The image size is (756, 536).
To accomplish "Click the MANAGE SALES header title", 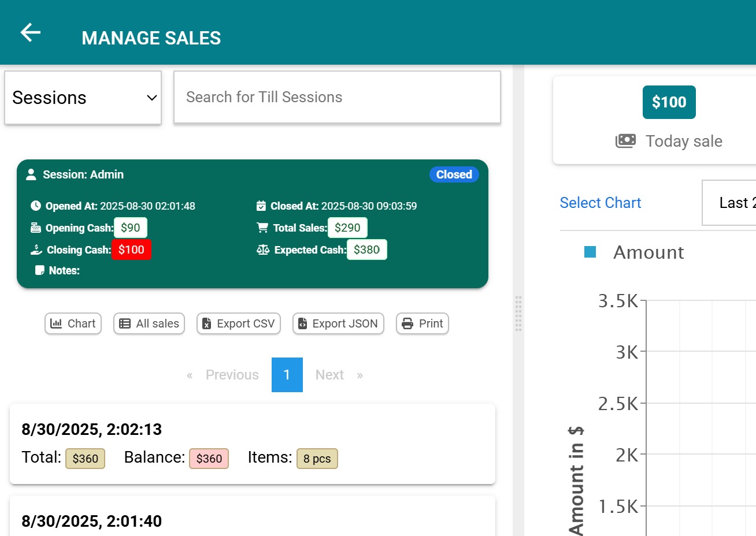I will click(x=151, y=38).
